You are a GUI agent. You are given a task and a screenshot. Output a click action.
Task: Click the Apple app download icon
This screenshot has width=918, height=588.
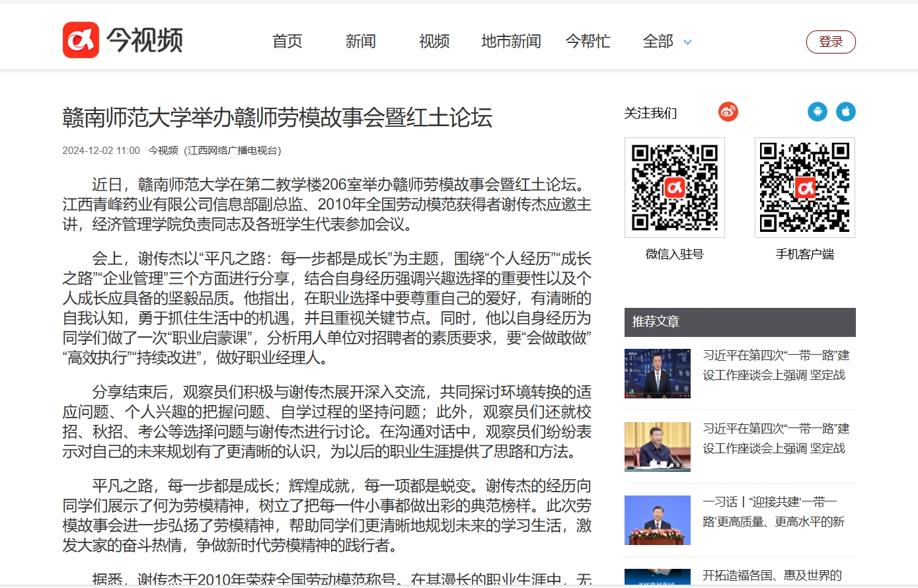tap(846, 112)
